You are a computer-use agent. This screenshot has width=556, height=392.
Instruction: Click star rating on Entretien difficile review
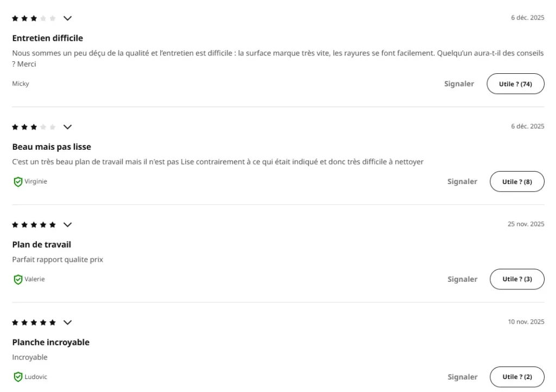pos(34,18)
